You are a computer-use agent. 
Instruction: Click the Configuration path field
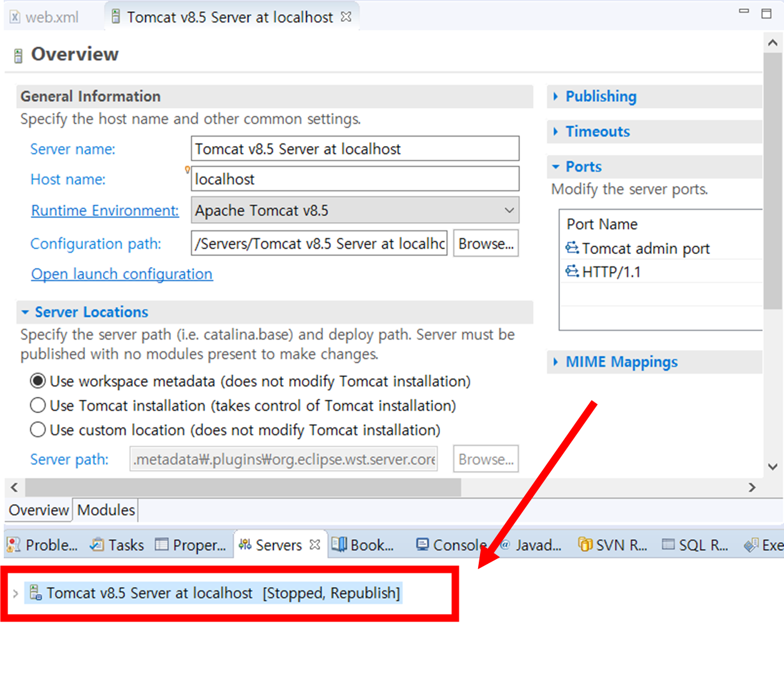(319, 243)
